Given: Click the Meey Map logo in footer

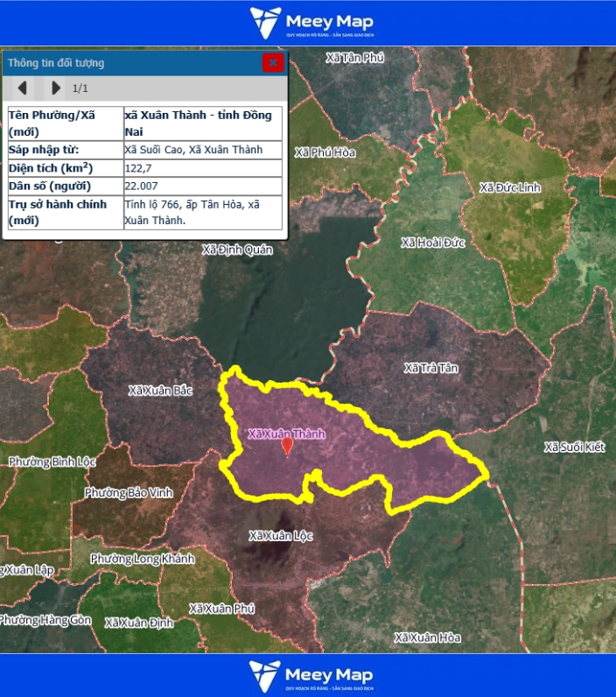Looking at the screenshot, I should 310,676.
